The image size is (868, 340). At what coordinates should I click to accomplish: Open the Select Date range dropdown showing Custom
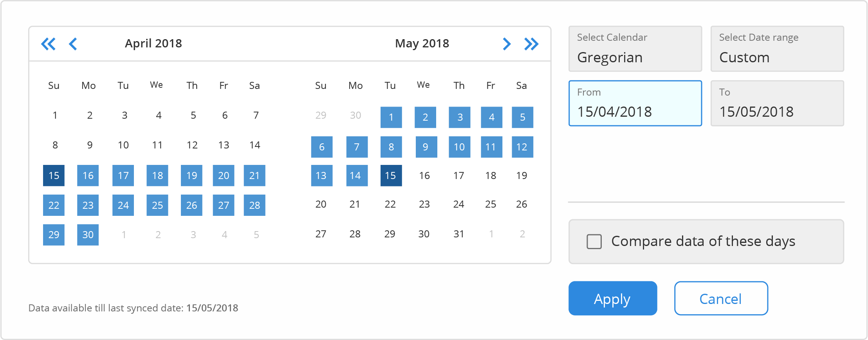[777, 49]
